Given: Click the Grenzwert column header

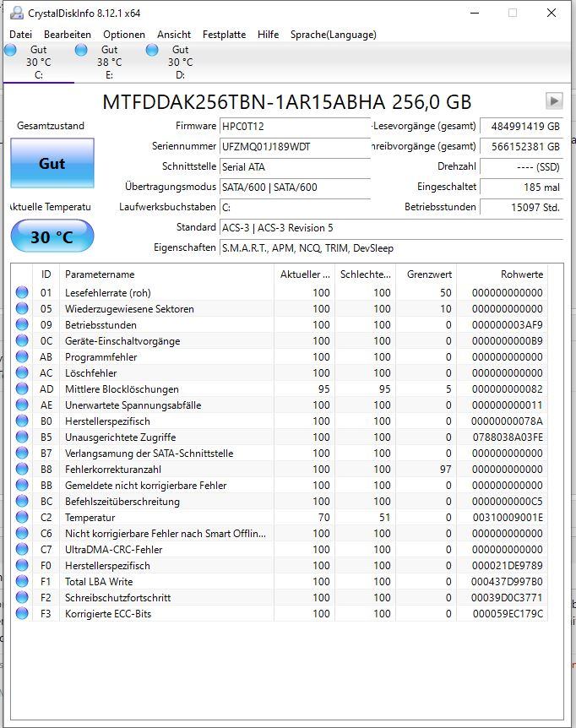Looking at the screenshot, I should pyautogui.click(x=426, y=274).
